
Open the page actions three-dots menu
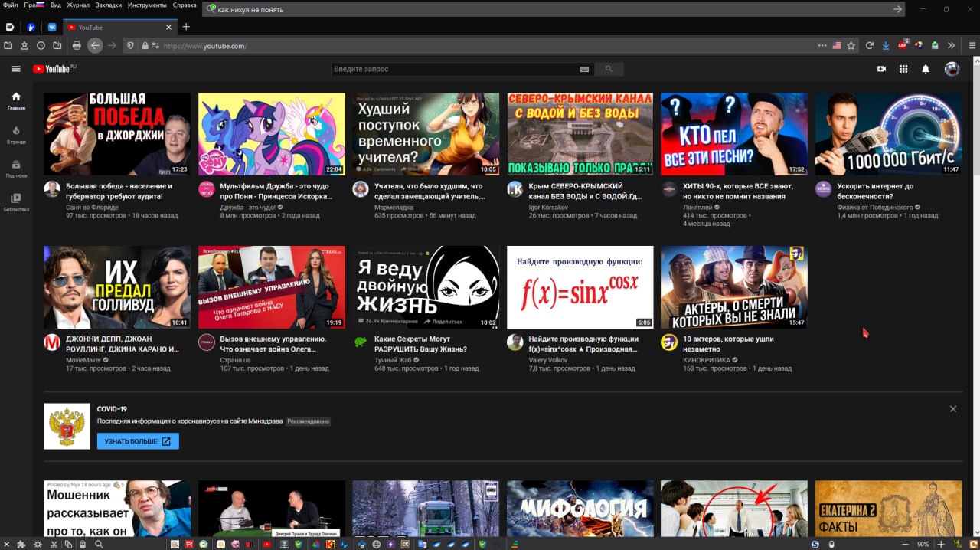pyautogui.click(x=822, y=45)
